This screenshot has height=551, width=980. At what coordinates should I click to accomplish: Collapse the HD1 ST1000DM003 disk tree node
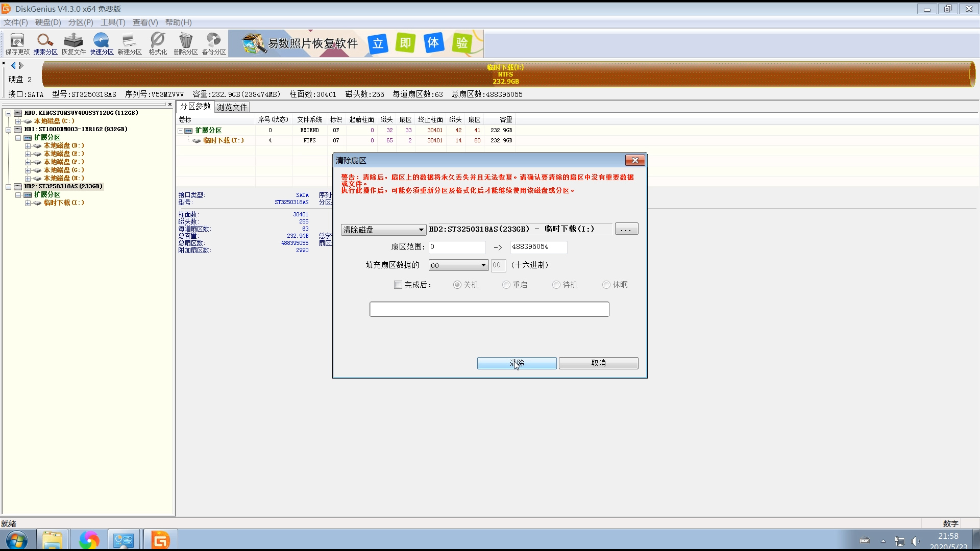(x=9, y=130)
